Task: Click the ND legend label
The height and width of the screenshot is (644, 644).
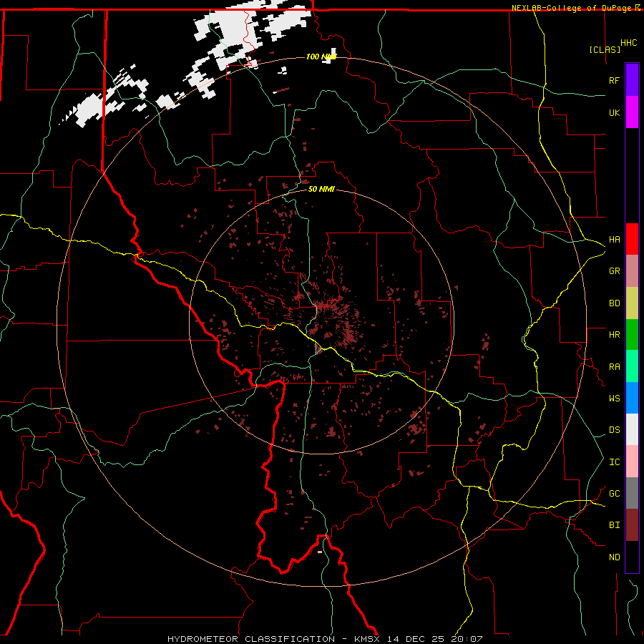Action: coord(614,557)
